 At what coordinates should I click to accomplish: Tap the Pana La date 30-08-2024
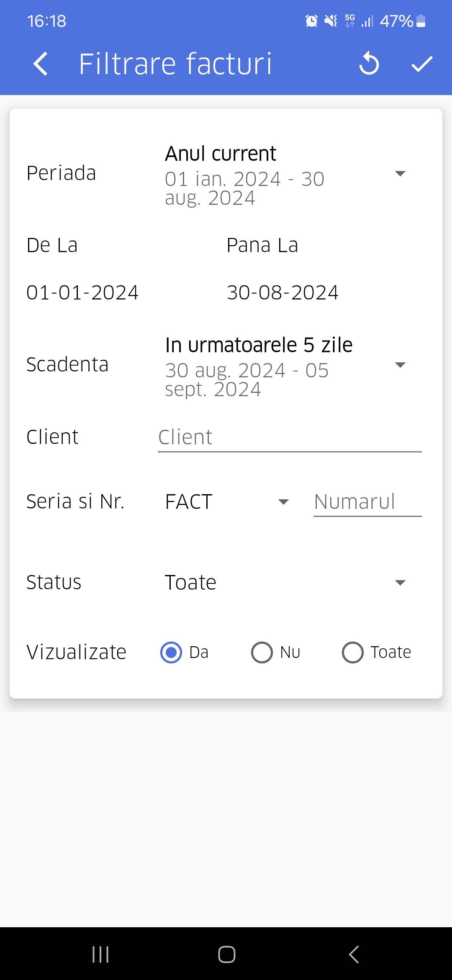282,292
